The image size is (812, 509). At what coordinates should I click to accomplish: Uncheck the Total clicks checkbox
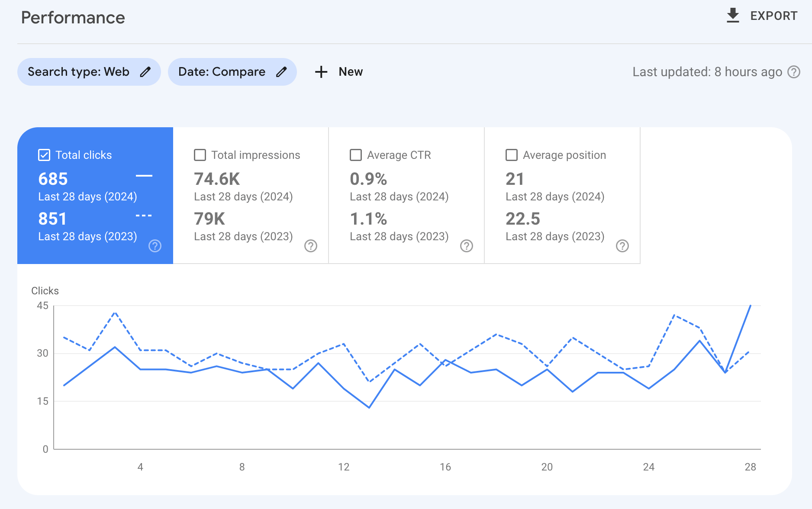44,155
